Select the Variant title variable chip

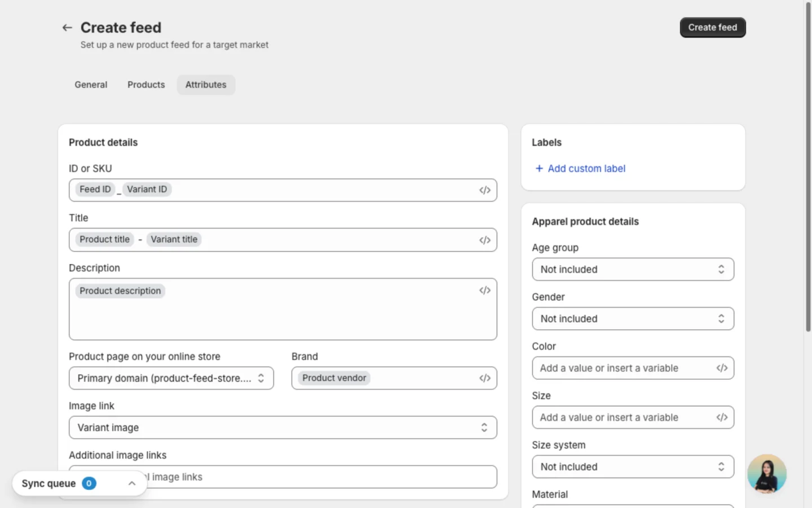[174, 239]
